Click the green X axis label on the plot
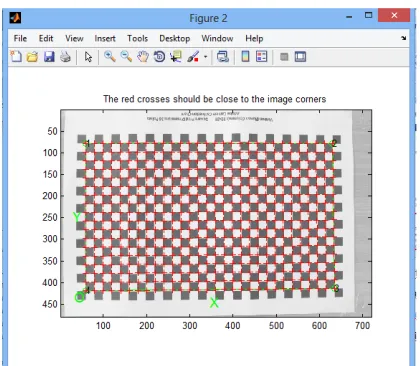The width and height of the screenshot is (420, 366). (214, 303)
